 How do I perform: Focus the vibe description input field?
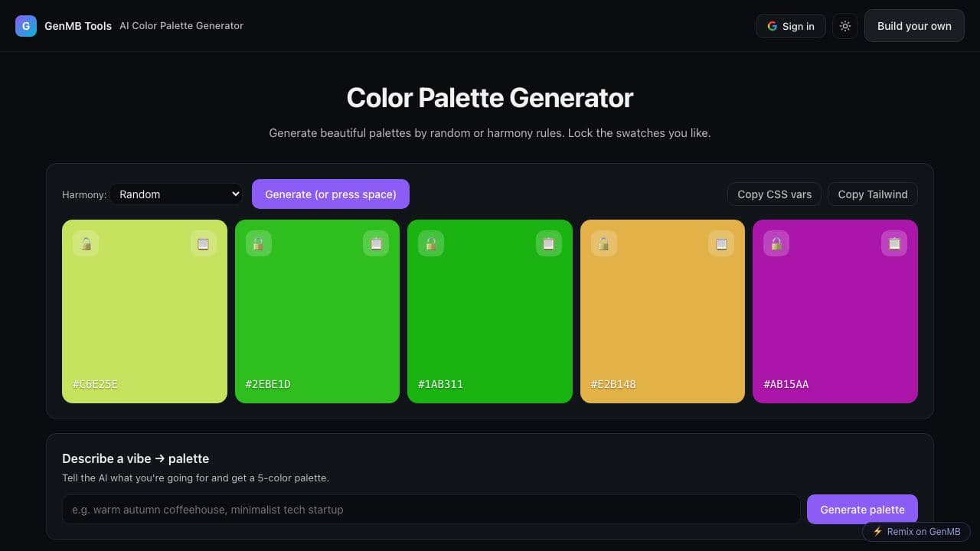(x=431, y=510)
